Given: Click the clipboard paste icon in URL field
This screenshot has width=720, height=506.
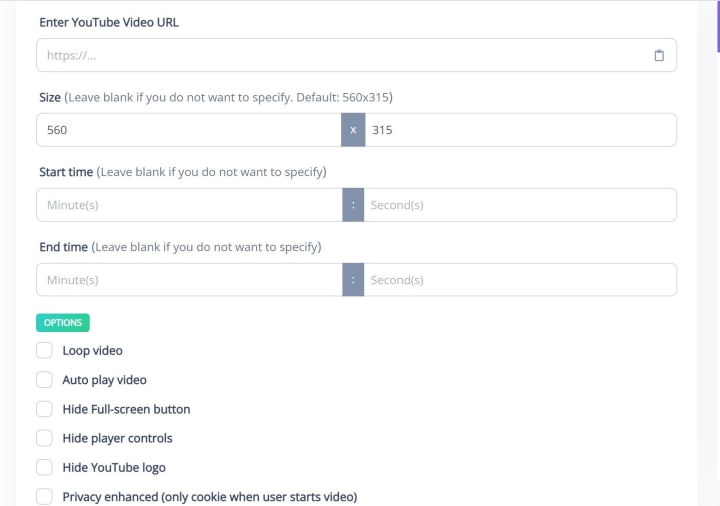Looking at the screenshot, I should click(658, 55).
